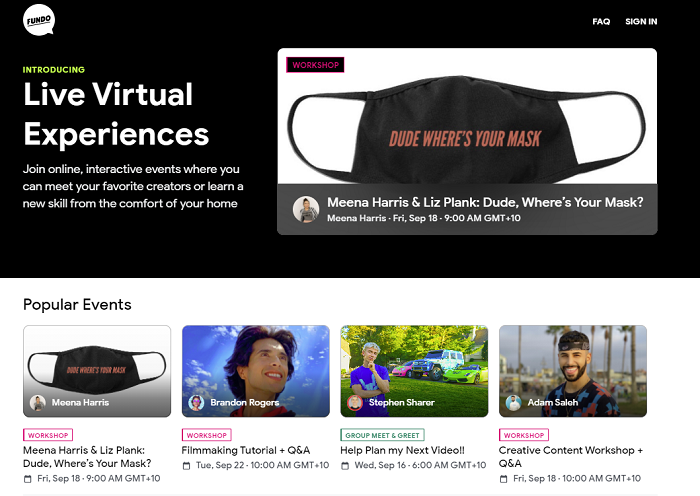Click the Meena Harris avatar on the first event card
This screenshot has width=700, height=496.
pyautogui.click(x=38, y=403)
